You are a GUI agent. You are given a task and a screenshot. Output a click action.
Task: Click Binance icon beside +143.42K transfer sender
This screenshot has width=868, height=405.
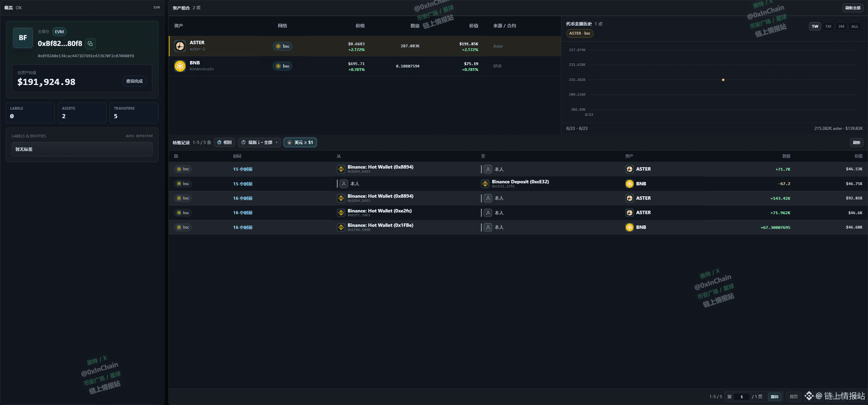341,198
